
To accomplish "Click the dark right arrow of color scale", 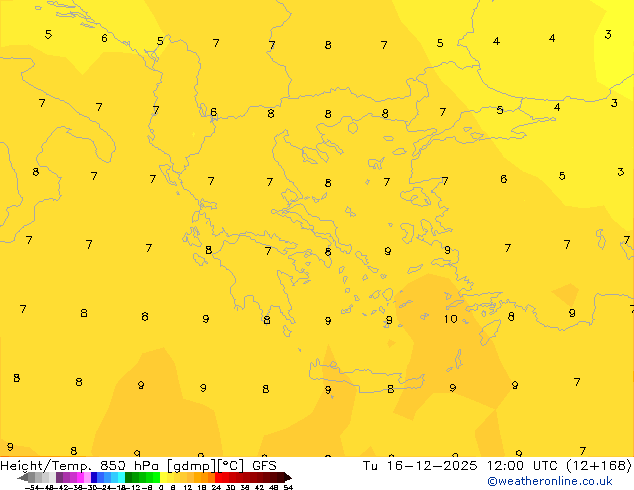I will click(x=288, y=477).
